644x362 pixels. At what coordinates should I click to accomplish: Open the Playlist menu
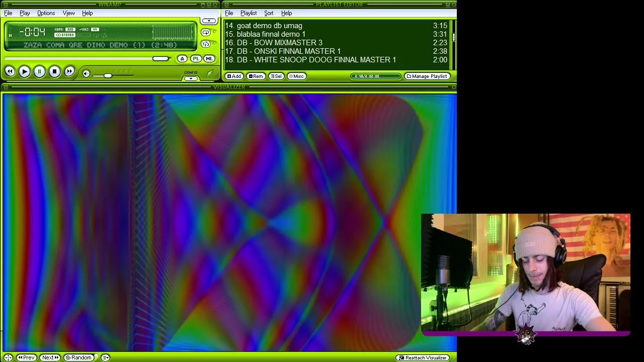[x=249, y=13]
